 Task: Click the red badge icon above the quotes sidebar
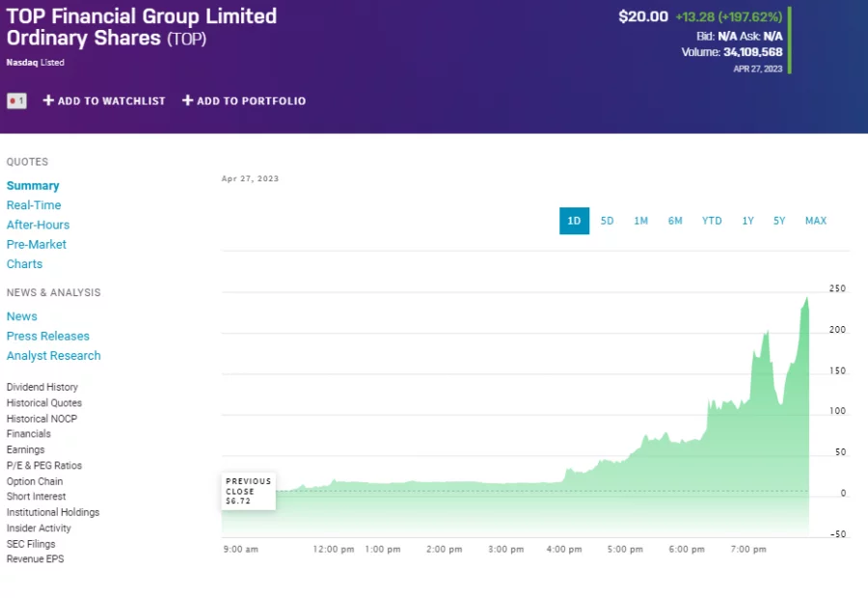tap(15, 100)
